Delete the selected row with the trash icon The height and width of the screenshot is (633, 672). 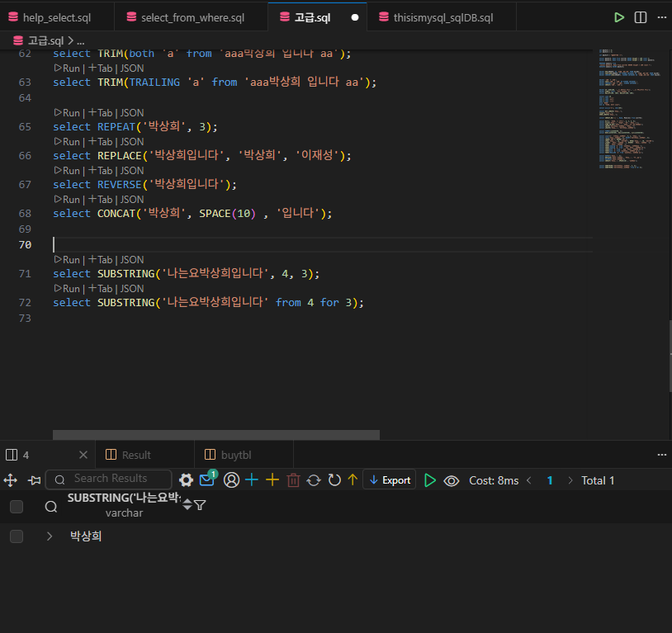pos(293,480)
